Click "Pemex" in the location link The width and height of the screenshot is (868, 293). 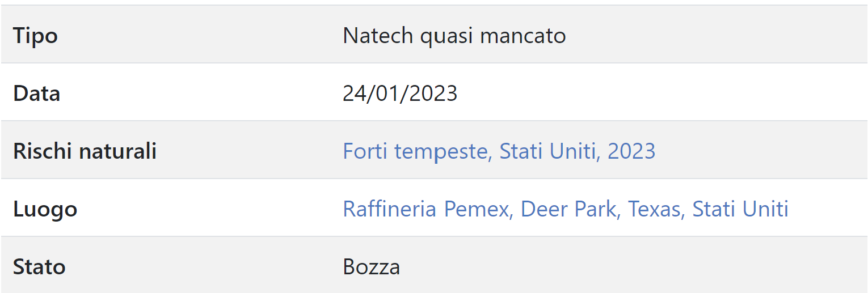[477, 209]
